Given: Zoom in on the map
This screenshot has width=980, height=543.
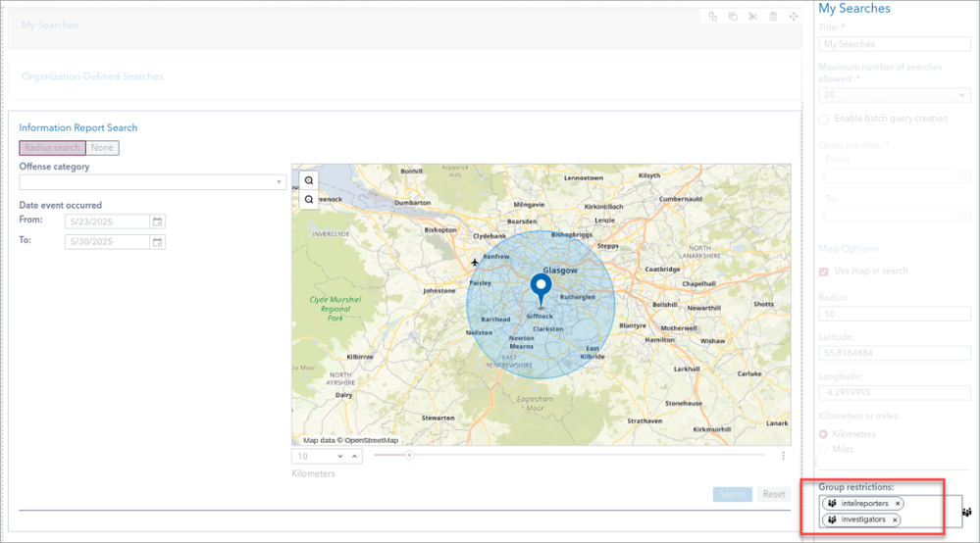Looking at the screenshot, I should pyautogui.click(x=309, y=181).
